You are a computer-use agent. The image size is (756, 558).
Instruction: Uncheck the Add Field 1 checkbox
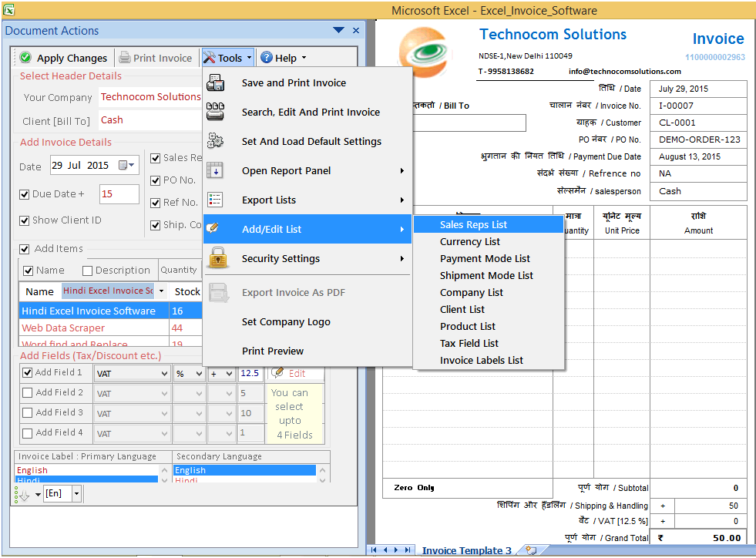pos(28,372)
